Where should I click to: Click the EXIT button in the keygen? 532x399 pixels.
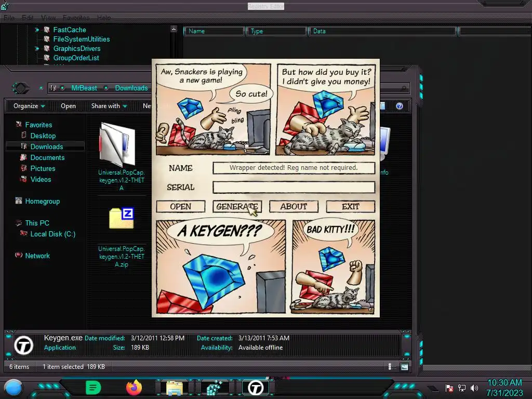351,206
